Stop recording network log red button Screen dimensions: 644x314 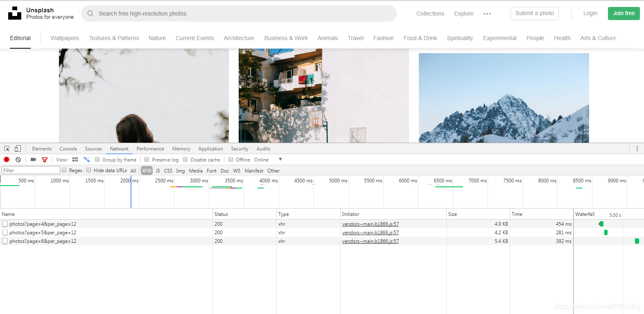tap(7, 159)
